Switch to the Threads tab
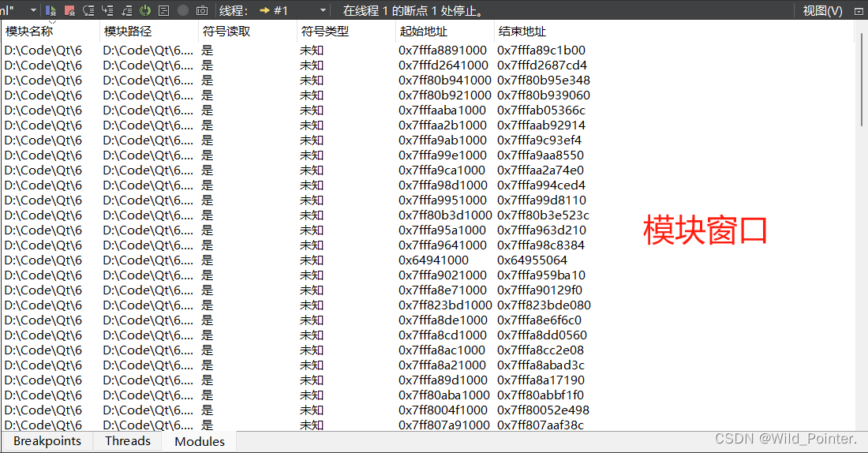 pyautogui.click(x=128, y=441)
